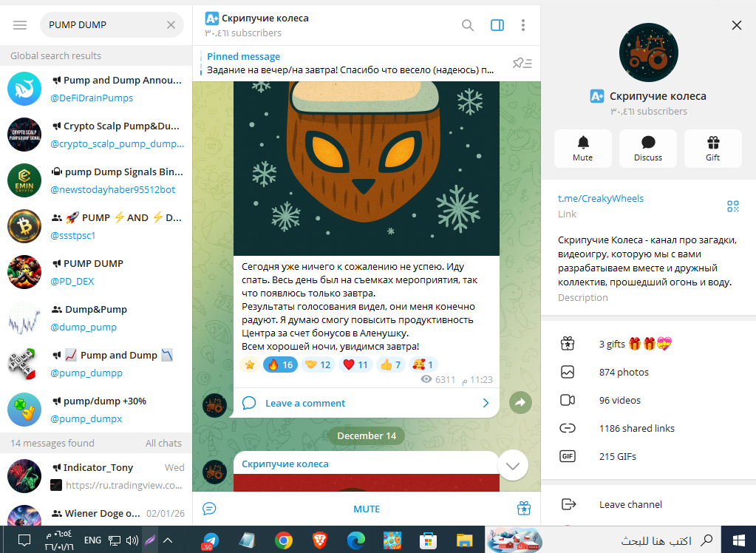This screenshot has width=756, height=553.
Task: Jump to bottom with down arrow button
Action: [x=513, y=465]
